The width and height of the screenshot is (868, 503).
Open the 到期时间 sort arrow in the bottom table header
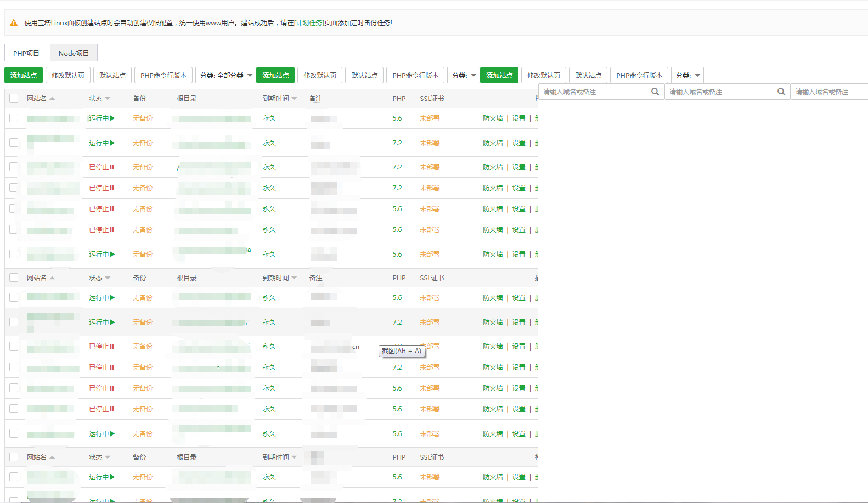[x=294, y=457]
